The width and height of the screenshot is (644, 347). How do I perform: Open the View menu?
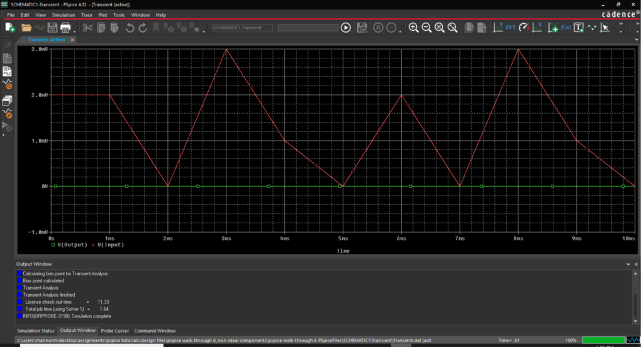click(x=40, y=15)
